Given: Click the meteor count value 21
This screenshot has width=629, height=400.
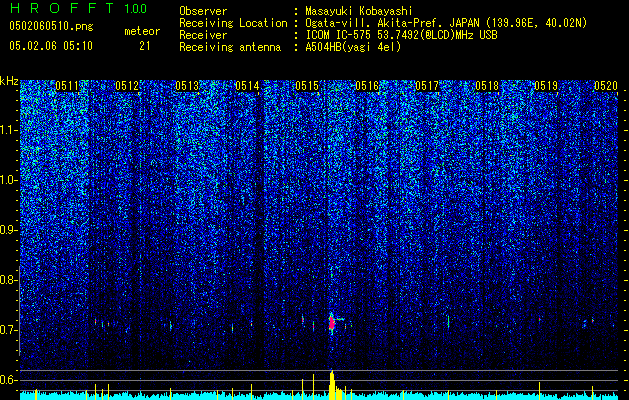Looking at the screenshot, I should (x=145, y=46).
